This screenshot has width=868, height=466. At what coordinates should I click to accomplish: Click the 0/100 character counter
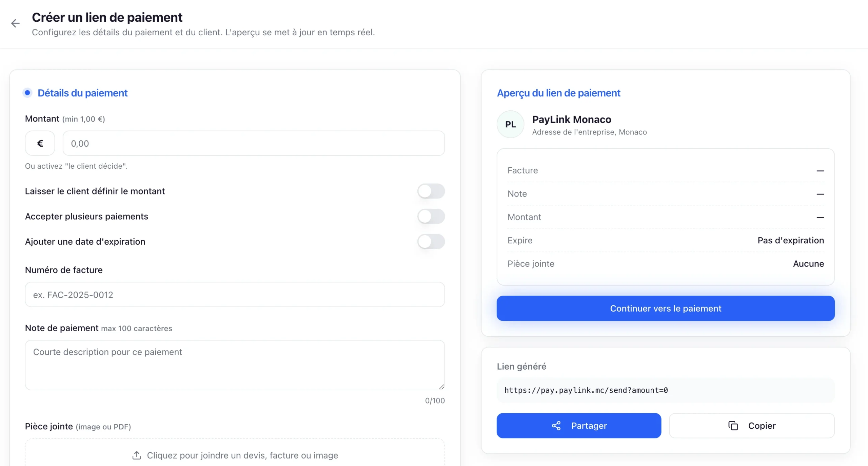434,400
